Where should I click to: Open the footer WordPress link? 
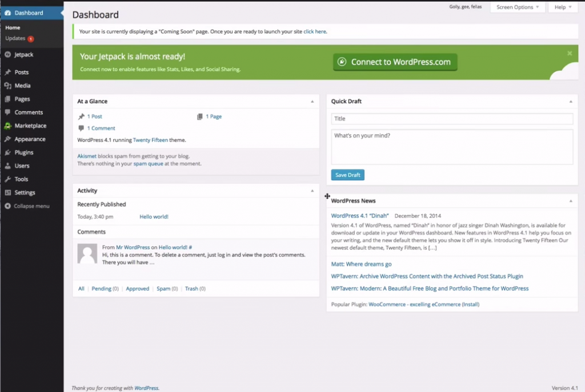tap(146, 388)
